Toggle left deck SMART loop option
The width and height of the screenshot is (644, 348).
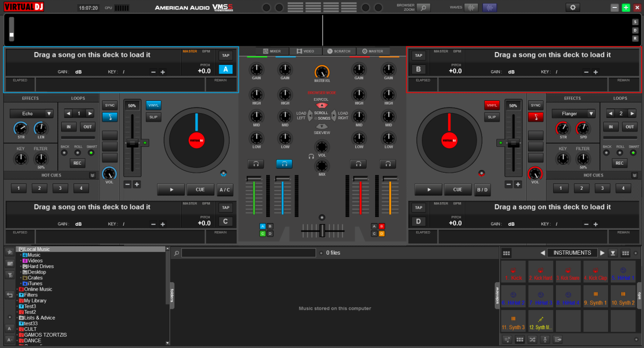click(x=91, y=153)
